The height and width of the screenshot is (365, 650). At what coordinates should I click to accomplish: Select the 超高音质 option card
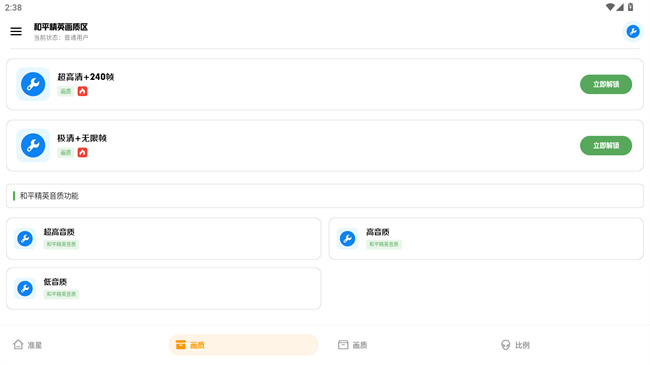(164, 238)
